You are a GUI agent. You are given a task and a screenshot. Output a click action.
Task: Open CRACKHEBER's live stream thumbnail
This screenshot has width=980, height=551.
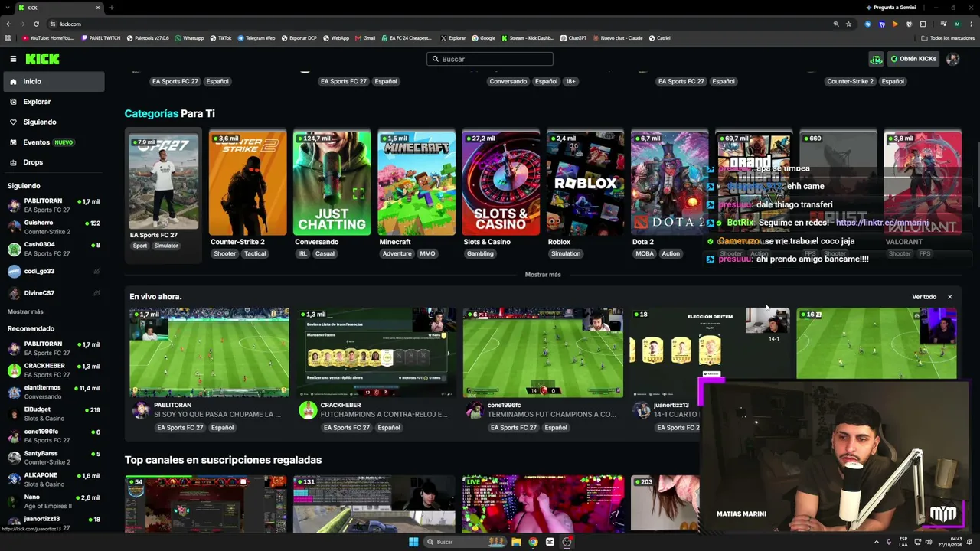(376, 353)
